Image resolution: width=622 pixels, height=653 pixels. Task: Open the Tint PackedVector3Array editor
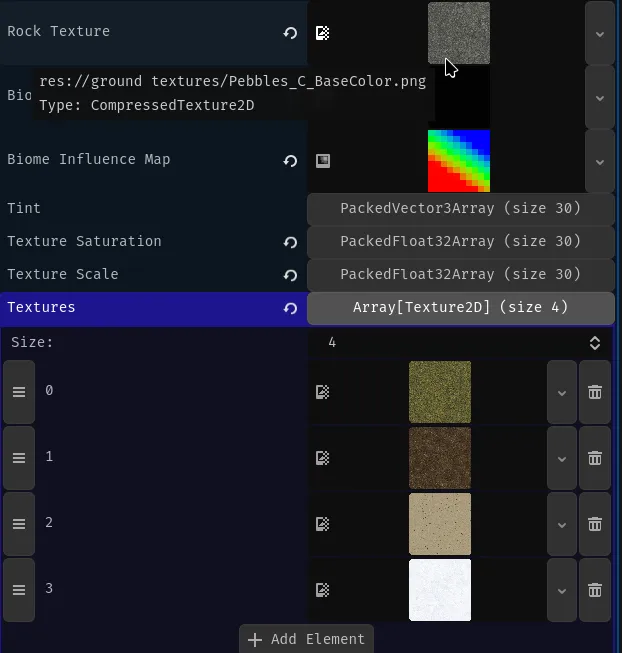pyautogui.click(x=460, y=209)
